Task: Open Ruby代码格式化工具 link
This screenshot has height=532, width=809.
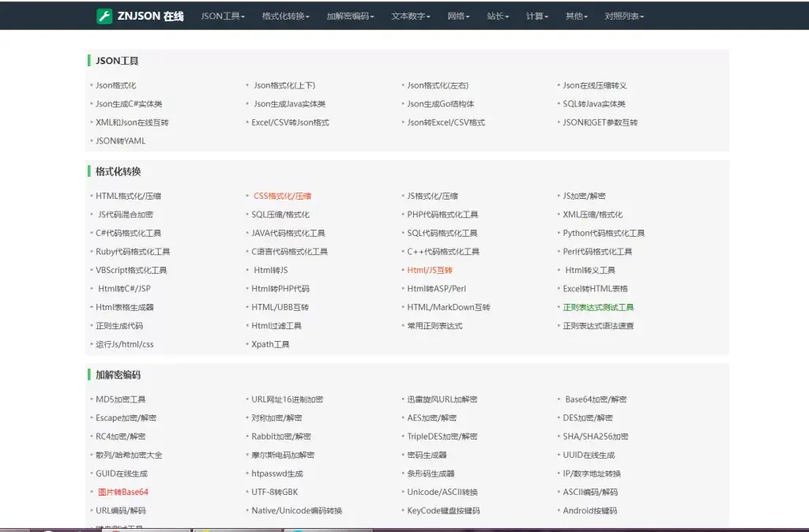Action: [133, 252]
